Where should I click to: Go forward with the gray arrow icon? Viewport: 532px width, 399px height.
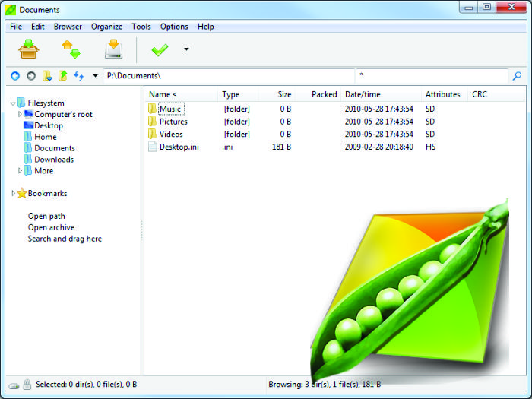[x=31, y=76]
